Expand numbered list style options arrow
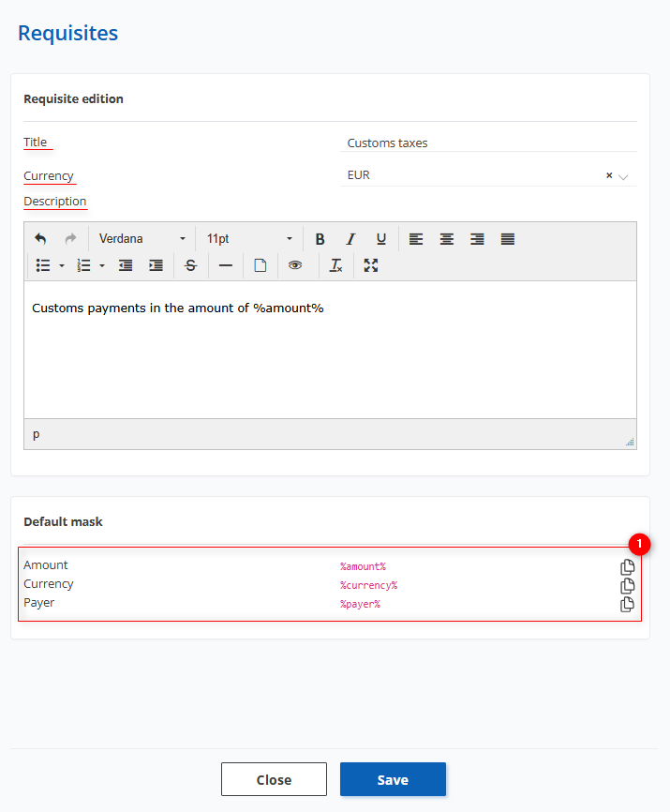 pyautogui.click(x=102, y=265)
